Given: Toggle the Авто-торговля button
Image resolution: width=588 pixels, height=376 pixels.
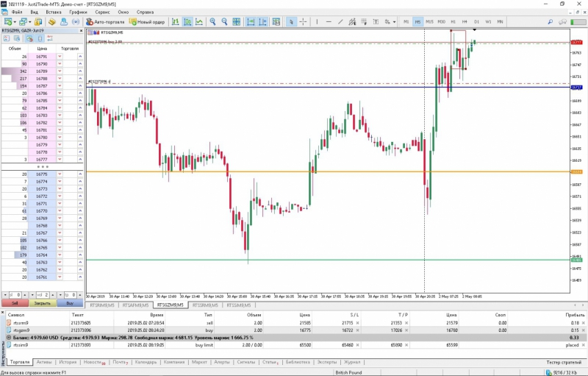Looking at the screenshot, I should (105, 22).
